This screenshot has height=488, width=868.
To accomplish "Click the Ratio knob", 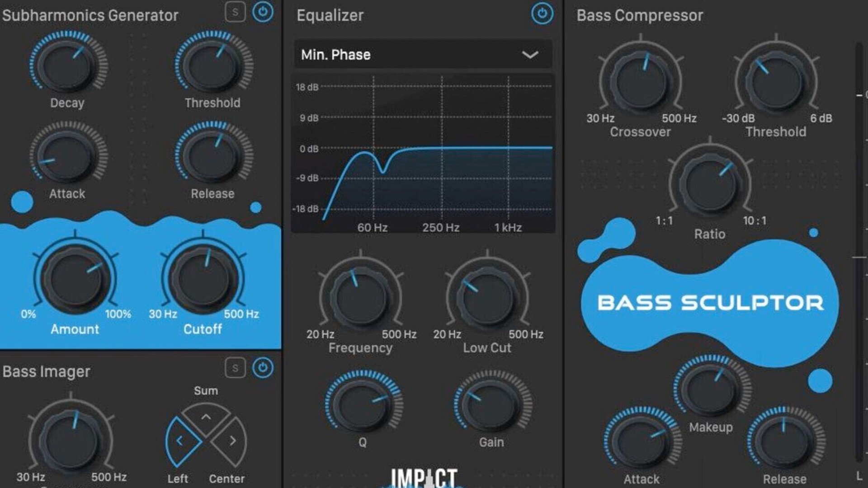I will (x=710, y=184).
